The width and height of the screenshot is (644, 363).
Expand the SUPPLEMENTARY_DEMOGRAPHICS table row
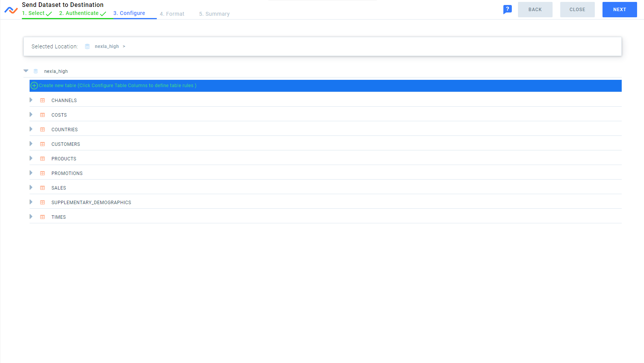tap(31, 202)
